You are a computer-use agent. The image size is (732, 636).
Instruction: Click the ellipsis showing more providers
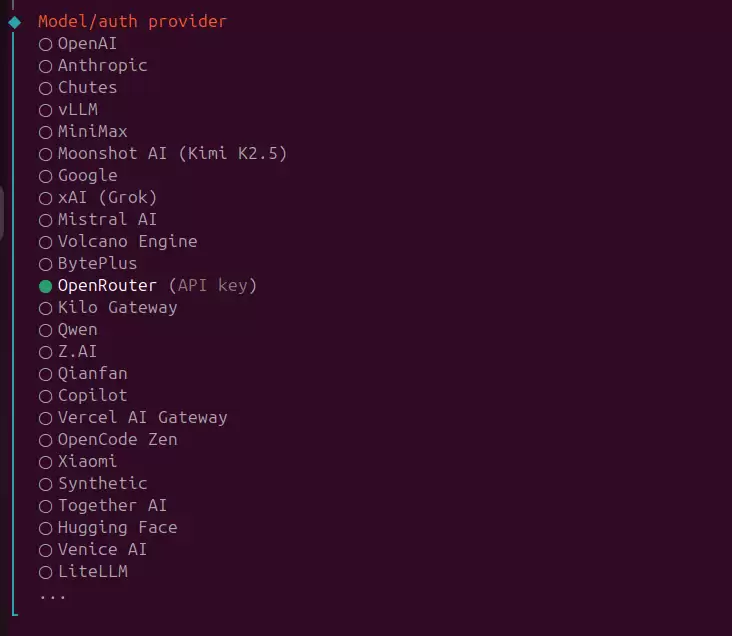[52, 596]
